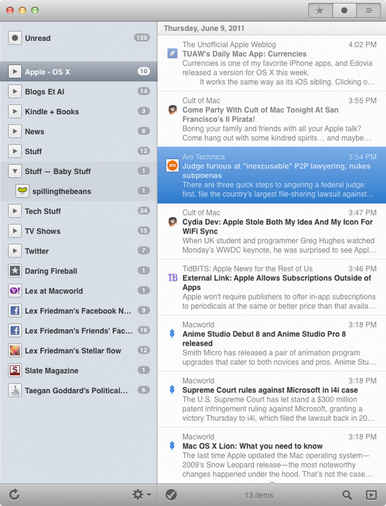The width and height of the screenshot is (386, 506).
Task: Click the 13 items status text
Action: coord(259,495)
